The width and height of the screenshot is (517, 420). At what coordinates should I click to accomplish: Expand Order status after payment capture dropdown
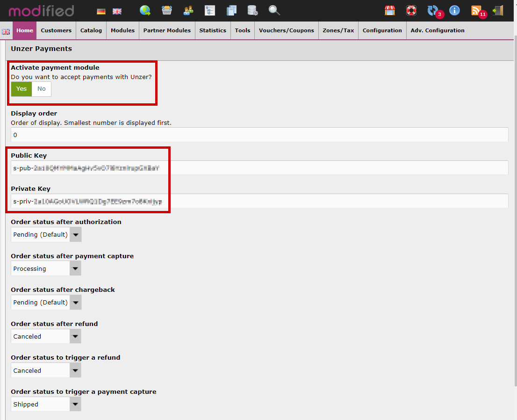[46, 268]
